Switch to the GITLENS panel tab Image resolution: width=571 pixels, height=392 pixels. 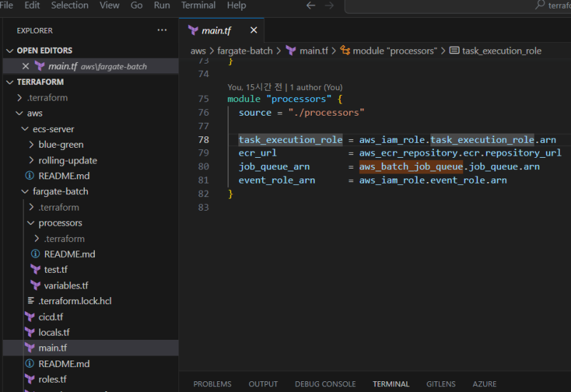[x=440, y=384]
